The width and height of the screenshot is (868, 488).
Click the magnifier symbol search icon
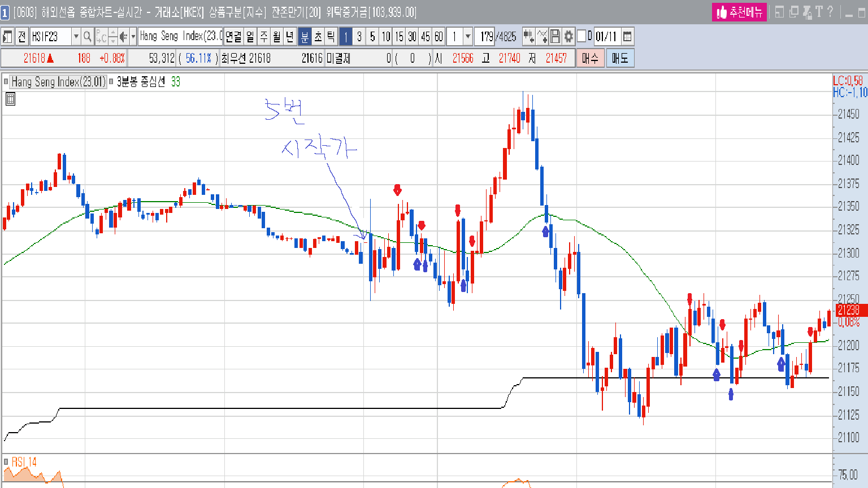click(x=87, y=37)
